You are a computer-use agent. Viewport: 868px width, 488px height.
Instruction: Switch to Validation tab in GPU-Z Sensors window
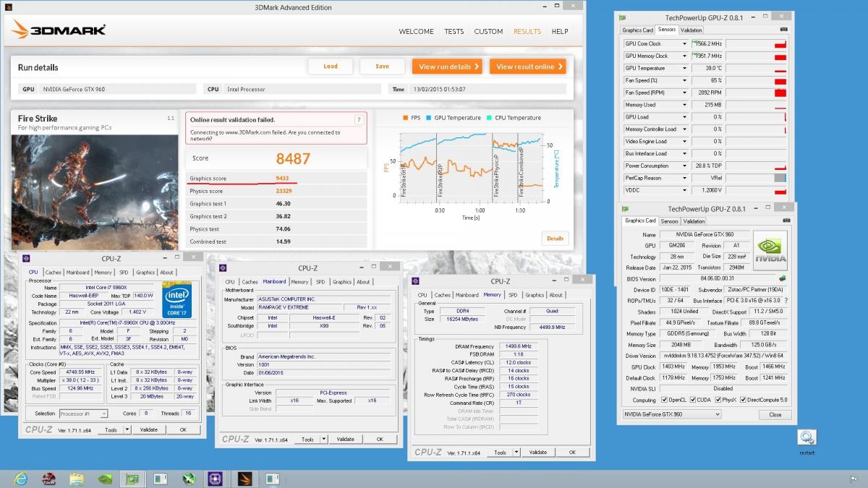coord(692,30)
